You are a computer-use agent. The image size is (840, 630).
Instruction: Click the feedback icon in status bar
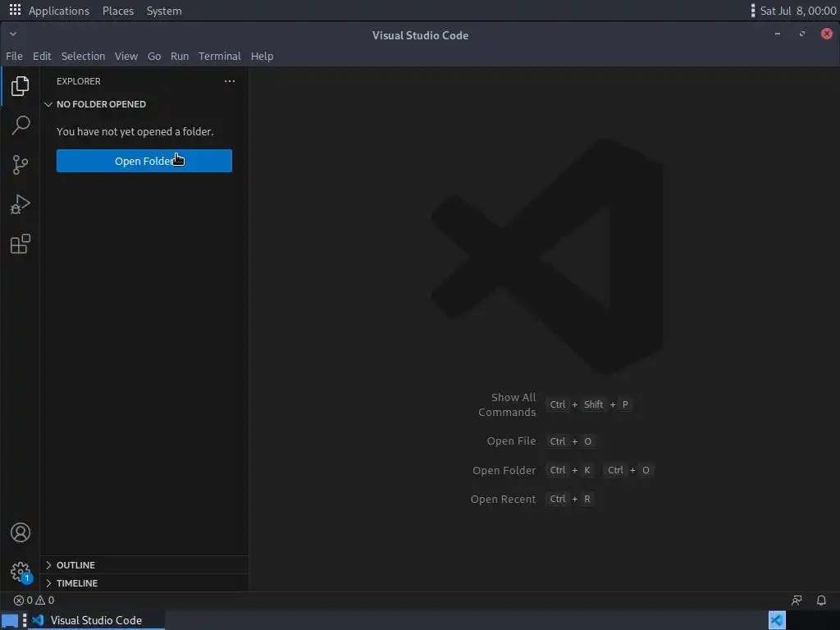click(797, 600)
